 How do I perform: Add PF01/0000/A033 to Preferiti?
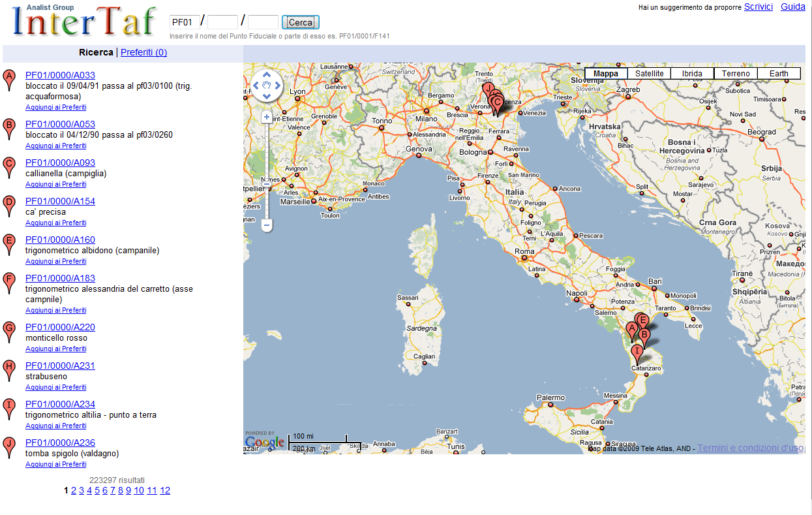56,107
